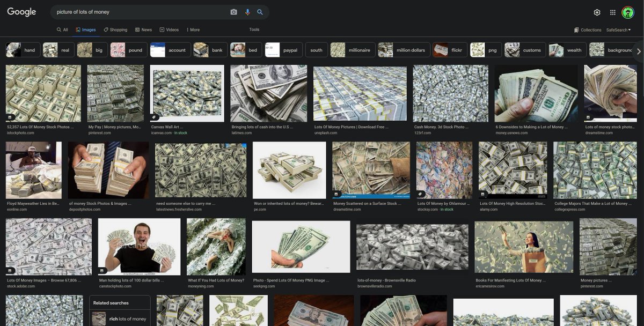Expand the SafeSearch dropdown
The height and width of the screenshot is (326, 644).
pyautogui.click(x=618, y=30)
